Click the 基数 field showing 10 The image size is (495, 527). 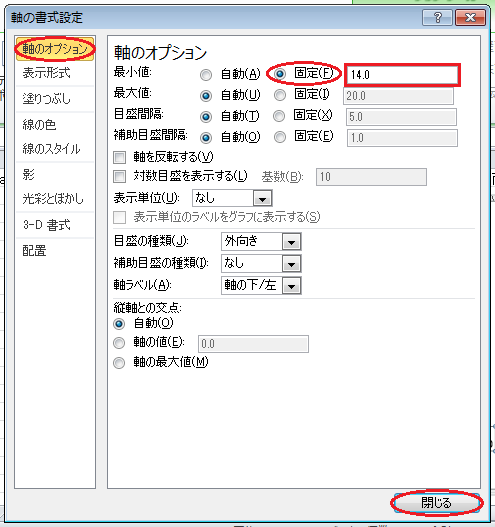point(371,177)
